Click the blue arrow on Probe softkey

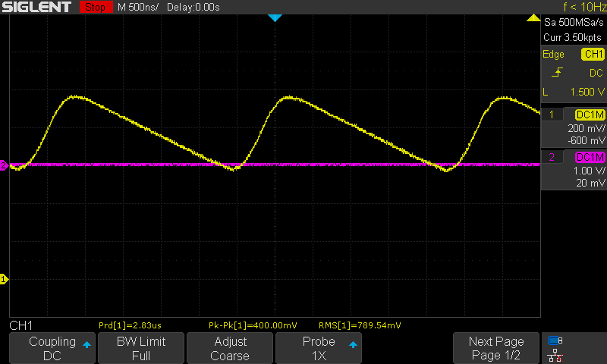tap(353, 344)
